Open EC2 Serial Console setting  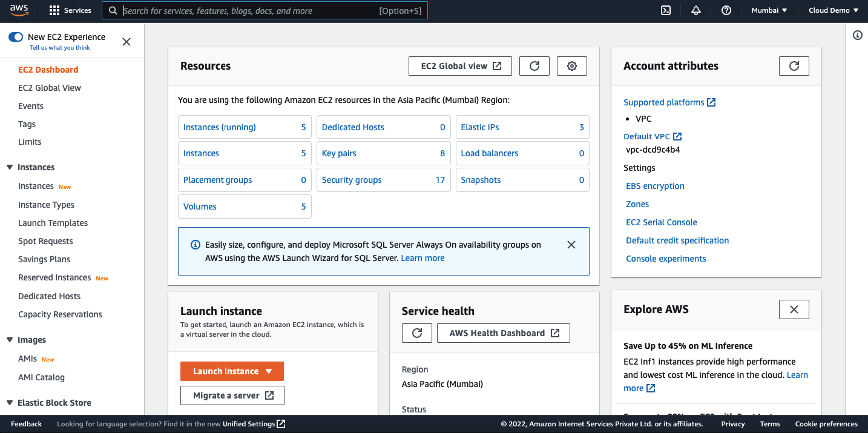pyautogui.click(x=662, y=222)
